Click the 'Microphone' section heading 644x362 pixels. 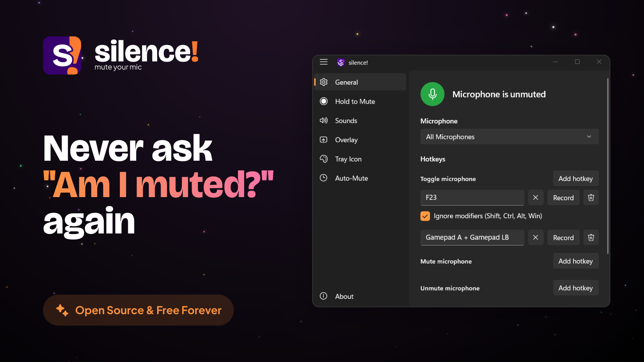[439, 121]
